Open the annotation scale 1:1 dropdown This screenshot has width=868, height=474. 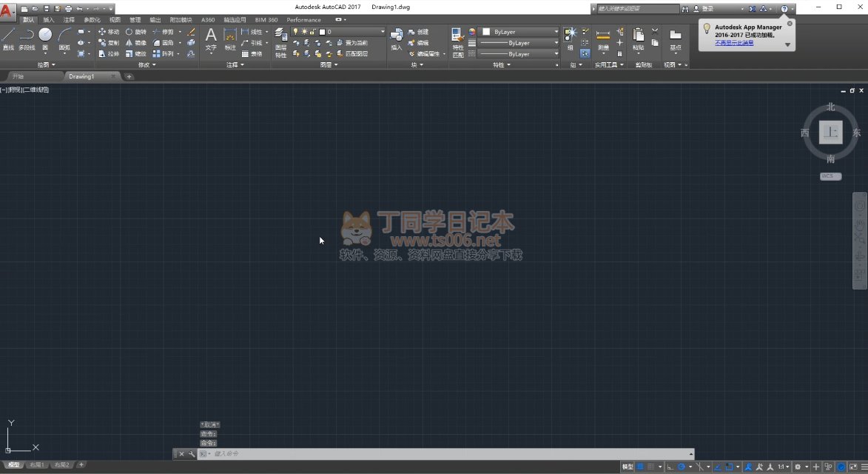click(x=783, y=467)
